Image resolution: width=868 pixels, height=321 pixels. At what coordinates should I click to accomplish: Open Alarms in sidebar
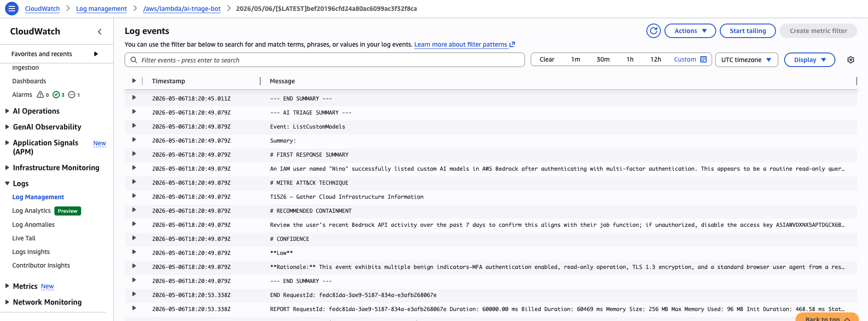click(22, 95)
